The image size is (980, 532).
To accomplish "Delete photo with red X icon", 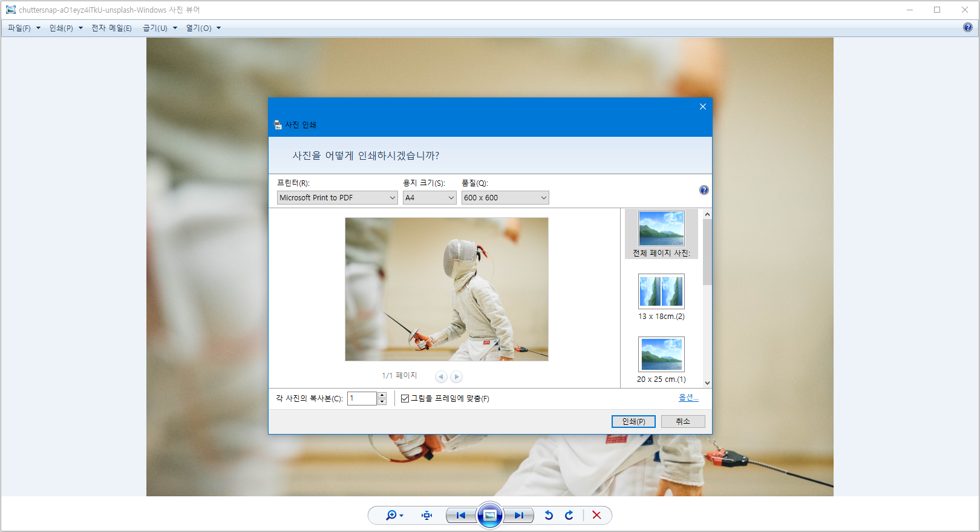I will (596, 515).
